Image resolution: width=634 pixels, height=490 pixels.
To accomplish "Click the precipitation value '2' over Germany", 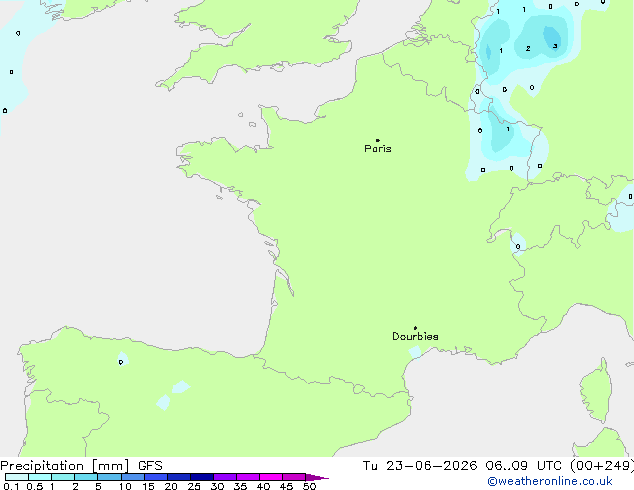I will click(x=528, y=49).
